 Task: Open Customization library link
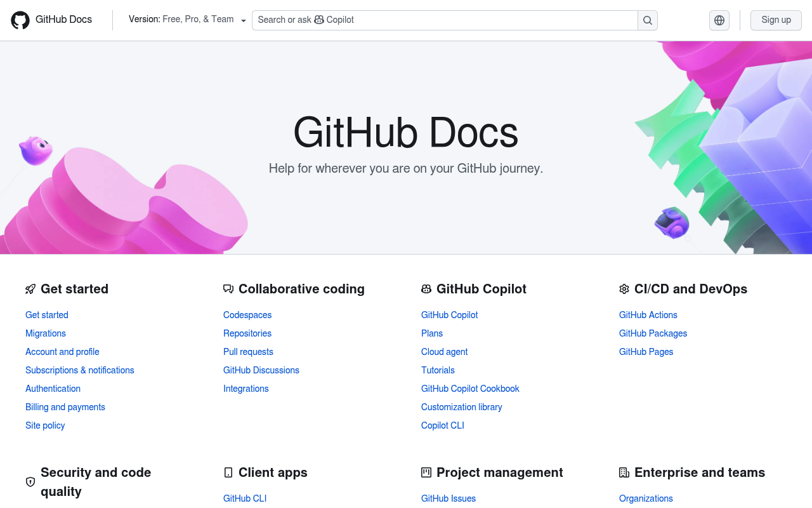tap(462, 407)
